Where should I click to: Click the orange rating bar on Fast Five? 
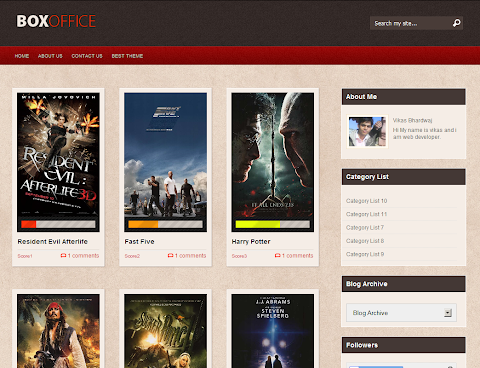(143, 224)
